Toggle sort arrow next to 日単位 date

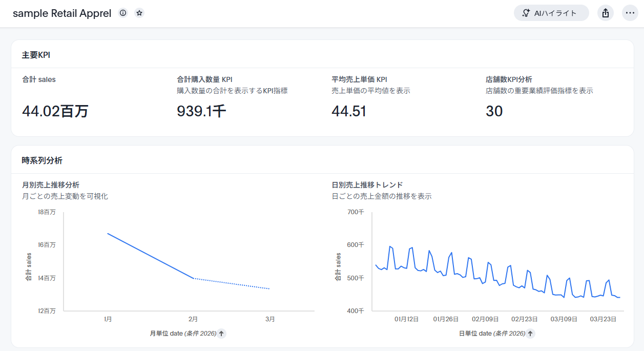tap(530, 334)
